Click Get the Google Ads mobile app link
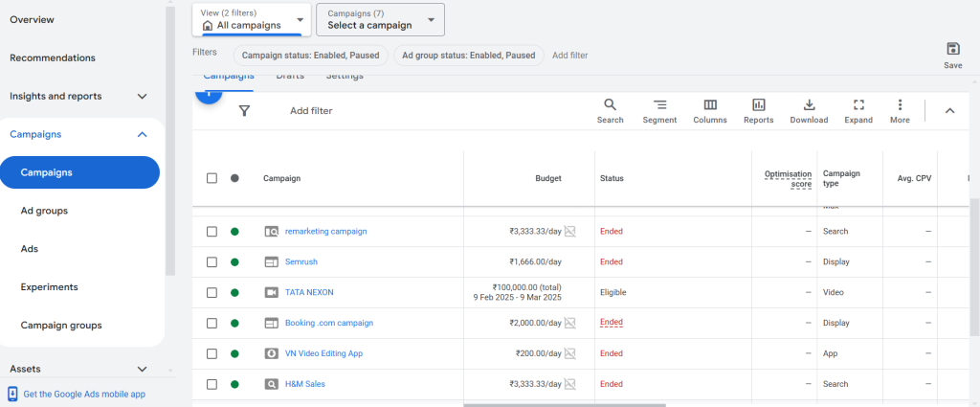Viewport: 980px width, 407px height. tap(84, 394)
